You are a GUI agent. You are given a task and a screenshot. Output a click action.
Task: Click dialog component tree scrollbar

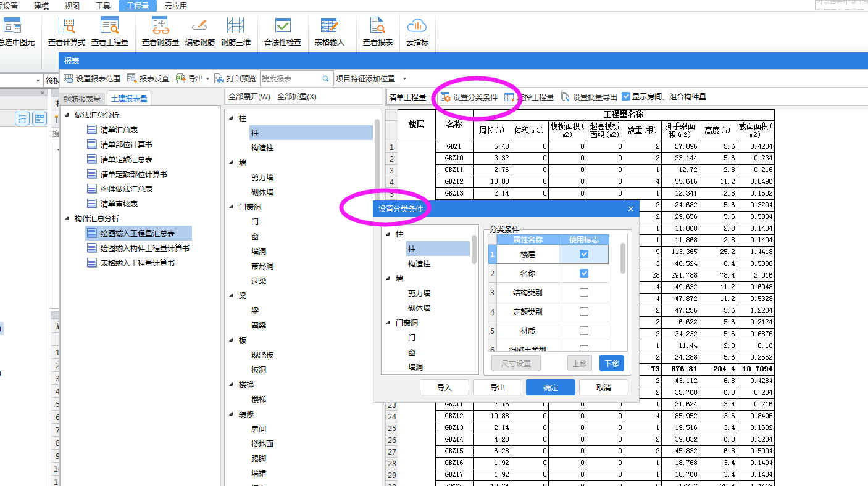(x=474, y=249)
